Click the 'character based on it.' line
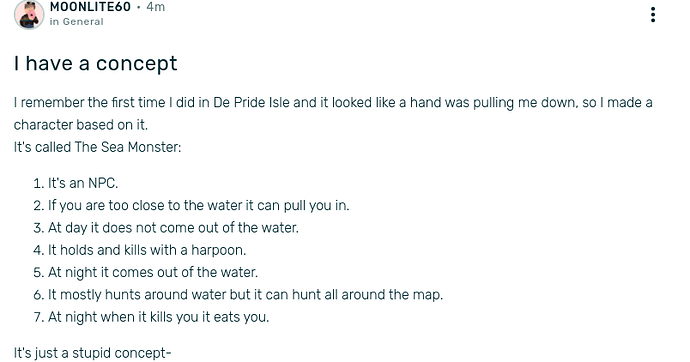This screenshot has width=690, height=362. click(x=81, y=125)
